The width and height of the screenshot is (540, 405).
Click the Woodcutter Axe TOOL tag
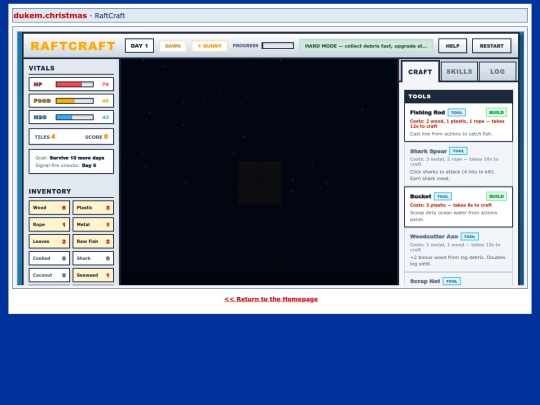tap(470, 236)
